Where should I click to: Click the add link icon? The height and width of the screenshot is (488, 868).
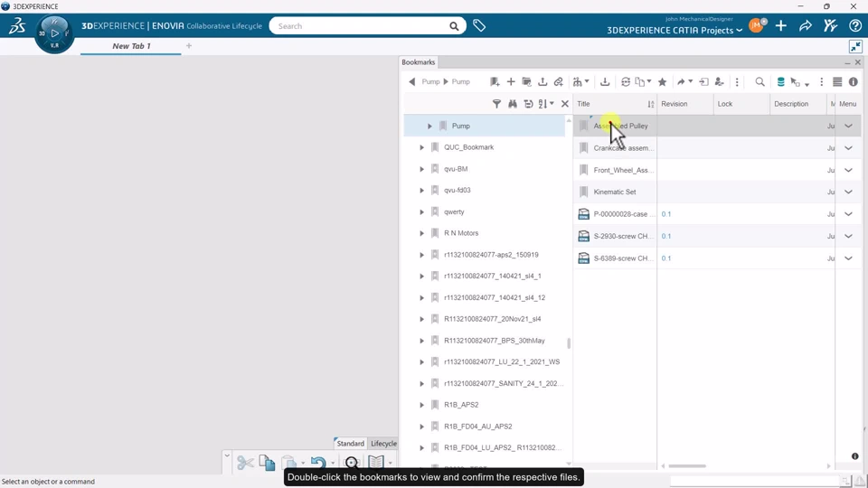(559, 82)
